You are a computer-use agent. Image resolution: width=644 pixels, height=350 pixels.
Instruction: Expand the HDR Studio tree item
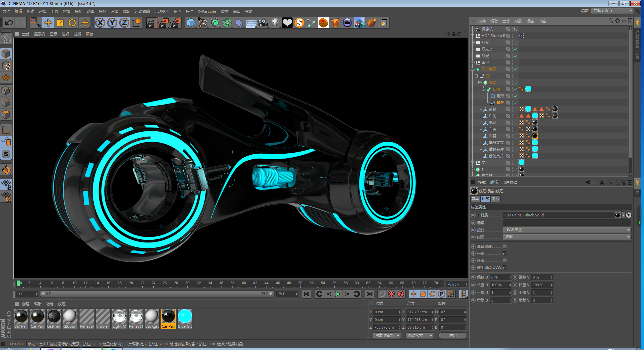pyautogui.click(x=473, y=36)
